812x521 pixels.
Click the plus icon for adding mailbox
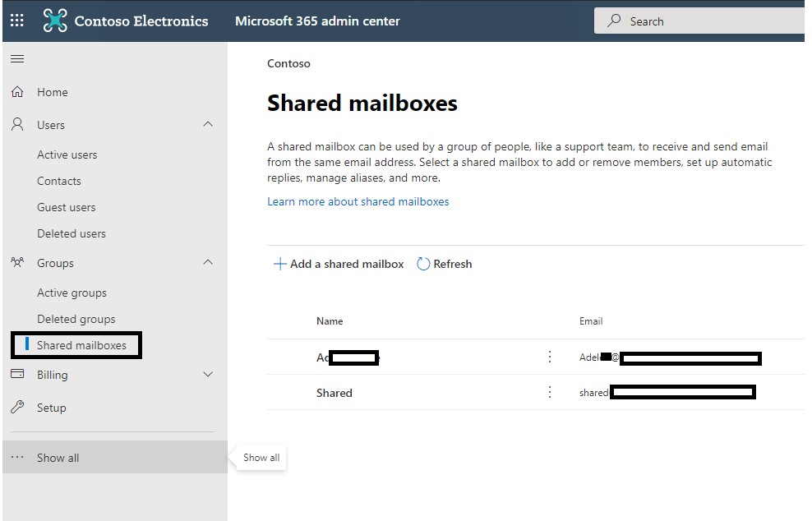click(x=279, y=264)
